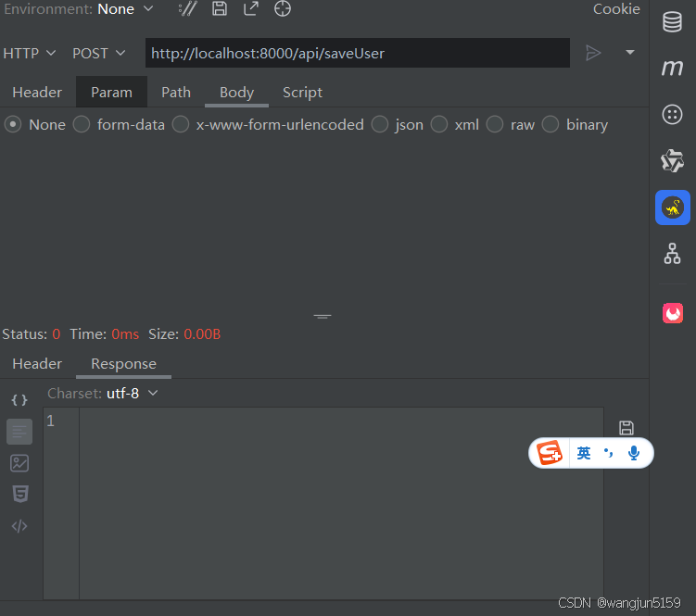Click the Size 0.00B value
Screen dimensions: 696x616
click(x=202, y=334)
